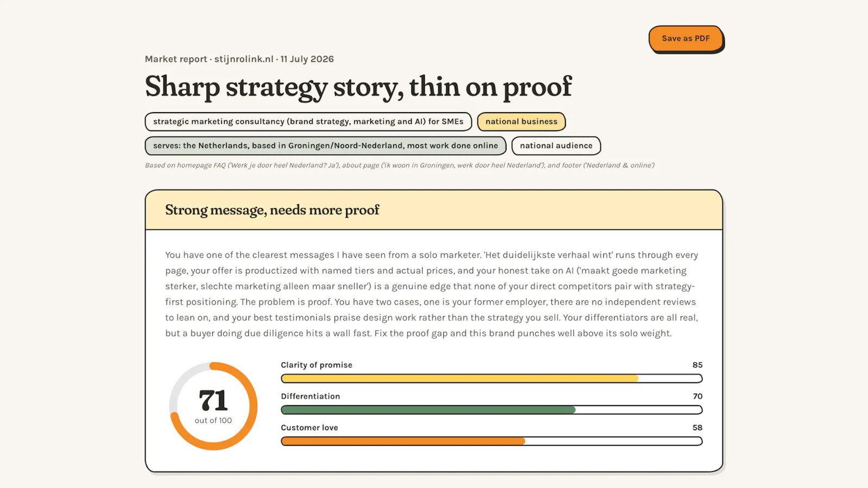Click the Differentiation label
The image size is (868, 488).
click(310, 396)
